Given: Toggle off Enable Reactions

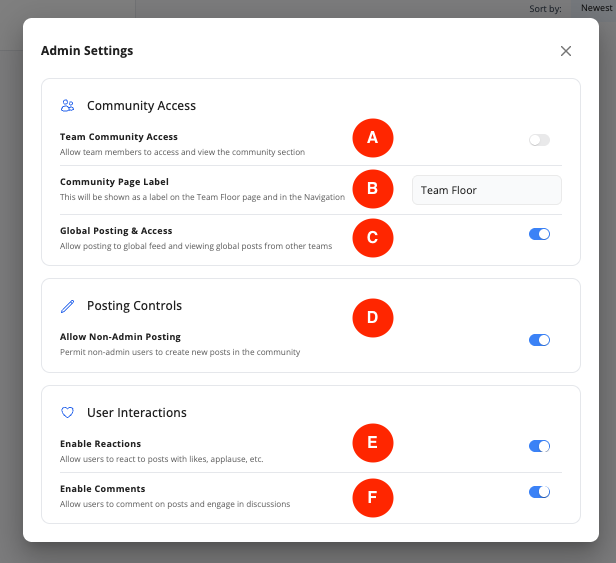Looking at the screenshot, I should (539, 446).
